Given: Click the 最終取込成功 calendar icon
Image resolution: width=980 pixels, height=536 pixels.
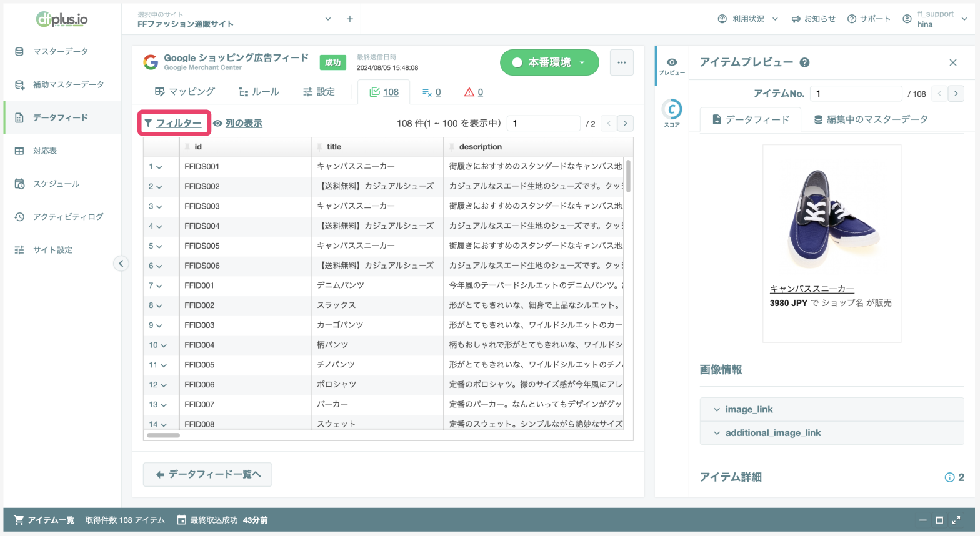Looking at the screenshot, I should (x=181, y=520).
